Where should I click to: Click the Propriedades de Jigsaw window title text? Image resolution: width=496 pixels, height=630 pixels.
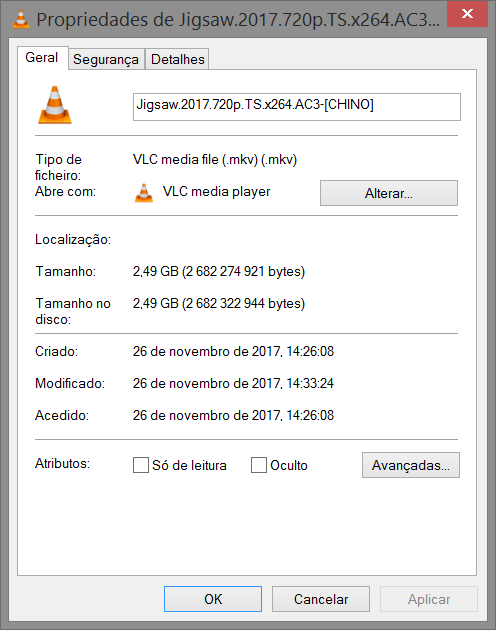pyautogui.click(x=238, y=20)
